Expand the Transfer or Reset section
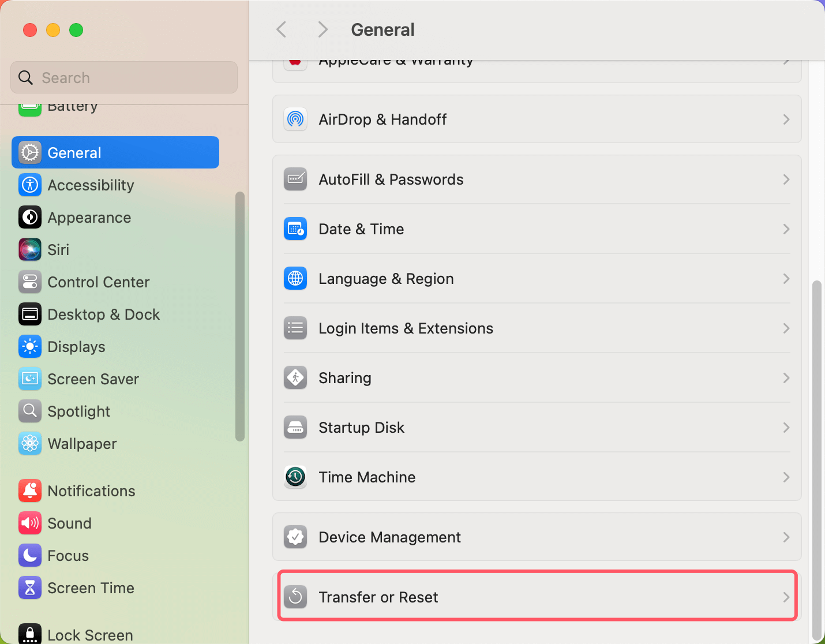825x644 pixels. [x=537, y=597]
